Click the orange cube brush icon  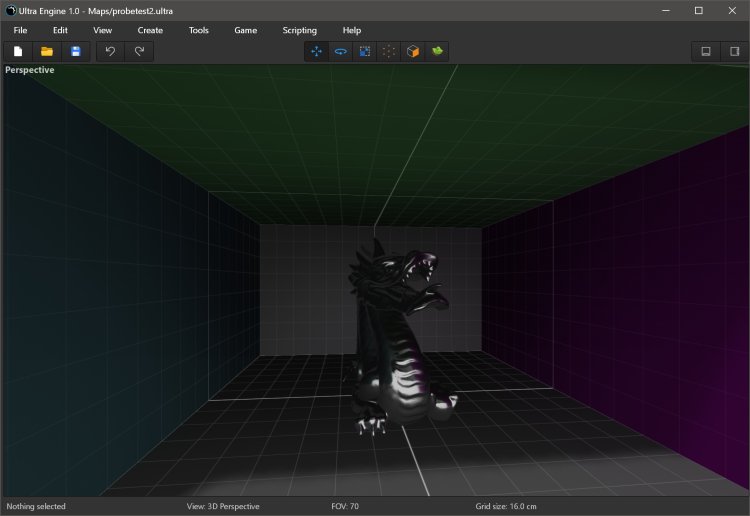click(413, 51)
